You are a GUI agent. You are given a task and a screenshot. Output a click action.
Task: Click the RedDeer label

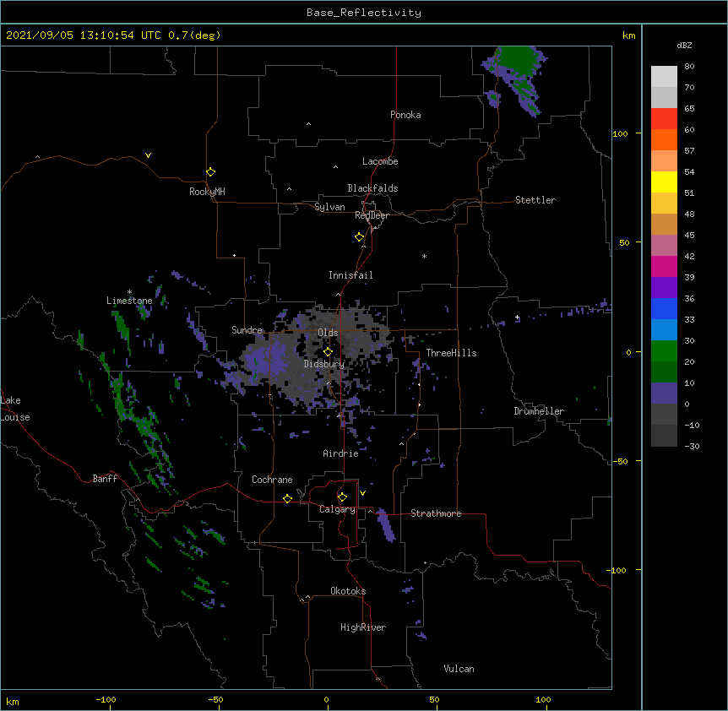(372, 215)
